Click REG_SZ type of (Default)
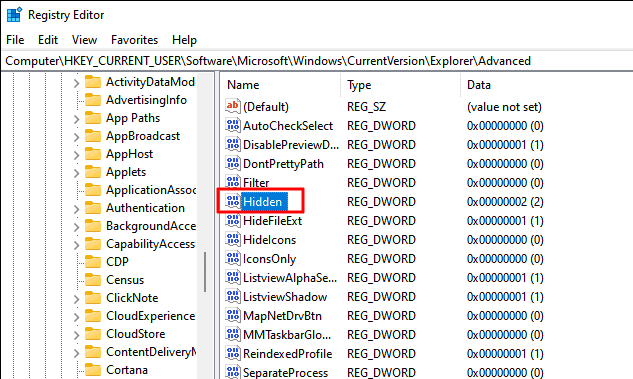Image resolution: width=633 pixels, height=379 pixels. pyautogui.click(x=367, y=107)
